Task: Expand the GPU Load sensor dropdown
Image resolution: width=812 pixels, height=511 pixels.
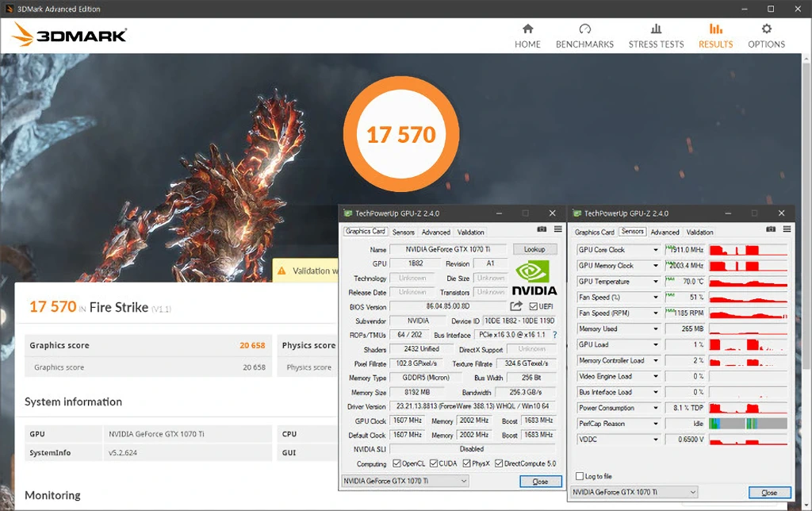Action: click(x=656, y=344)
